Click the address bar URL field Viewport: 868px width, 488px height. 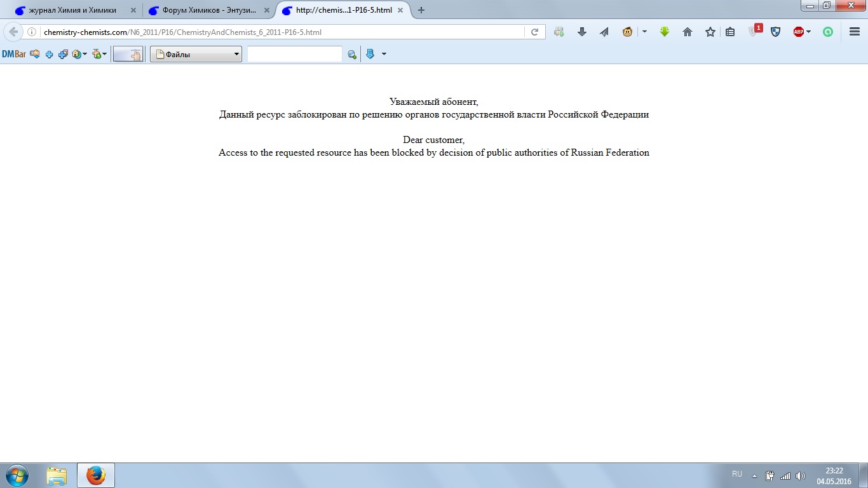coord(280,32)
